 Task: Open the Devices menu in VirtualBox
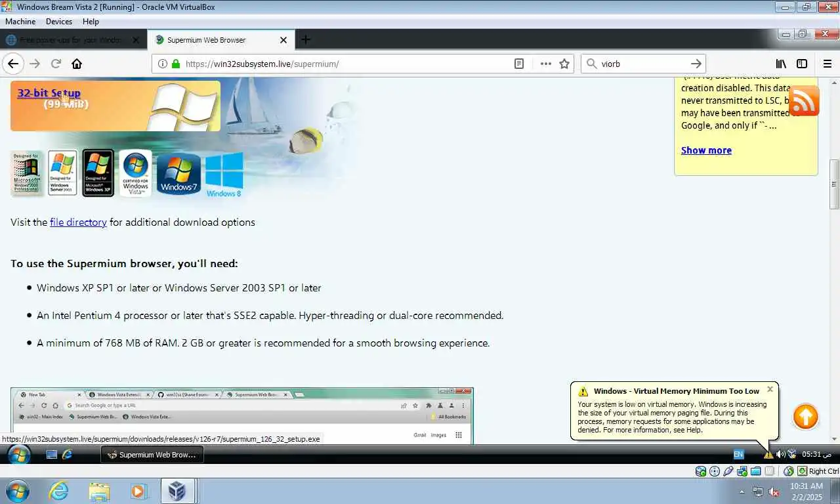(59, 22)
